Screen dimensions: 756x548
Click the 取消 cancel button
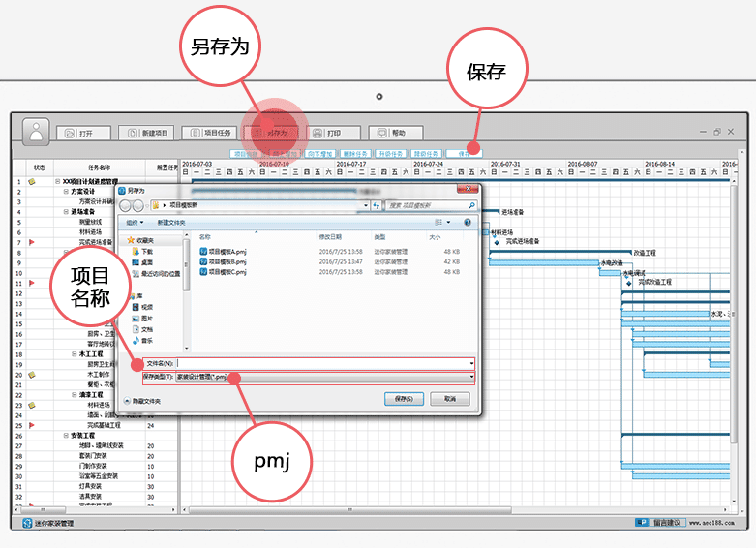pos(449,399)
